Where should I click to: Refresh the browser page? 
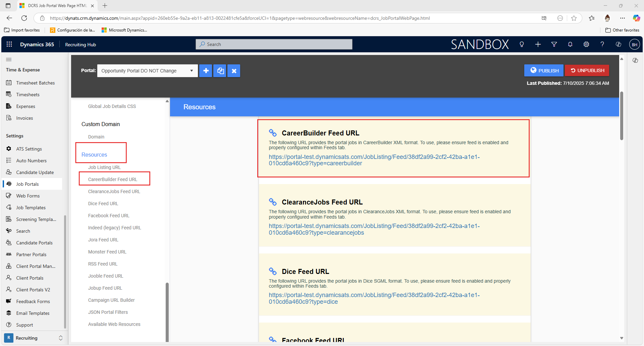click(24, 18)
